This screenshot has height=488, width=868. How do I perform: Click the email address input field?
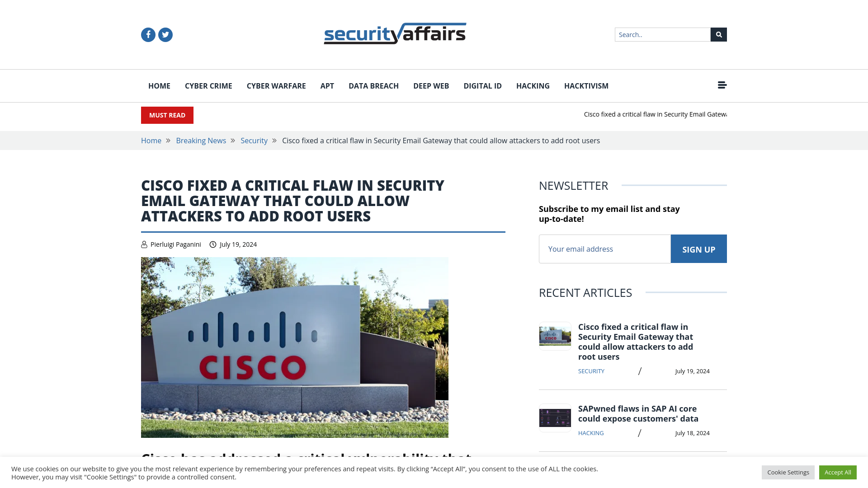pyautogui.click(x=604, y=249)
